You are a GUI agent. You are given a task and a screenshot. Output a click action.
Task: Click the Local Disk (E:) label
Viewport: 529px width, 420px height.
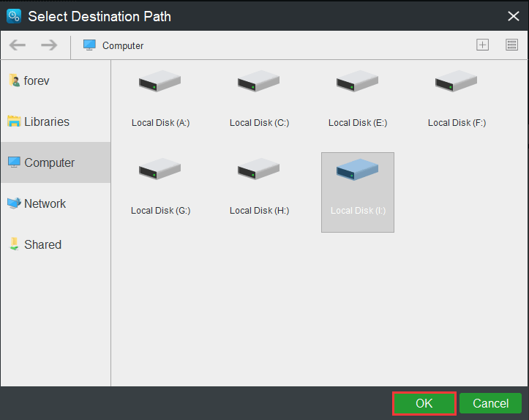[358, 123]
